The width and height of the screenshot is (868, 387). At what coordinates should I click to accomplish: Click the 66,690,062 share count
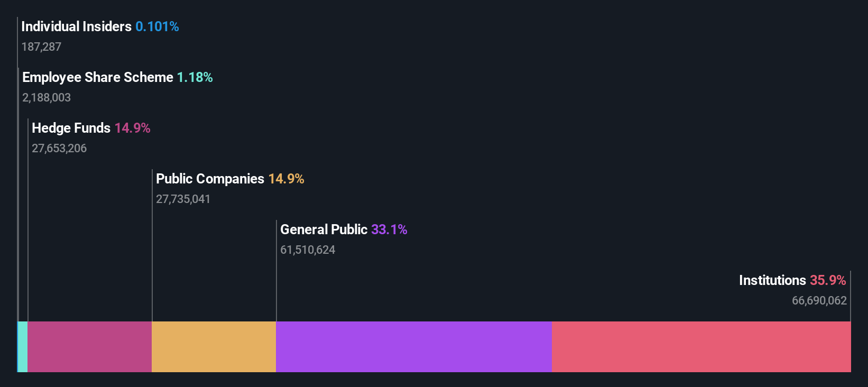pos(819,301)
